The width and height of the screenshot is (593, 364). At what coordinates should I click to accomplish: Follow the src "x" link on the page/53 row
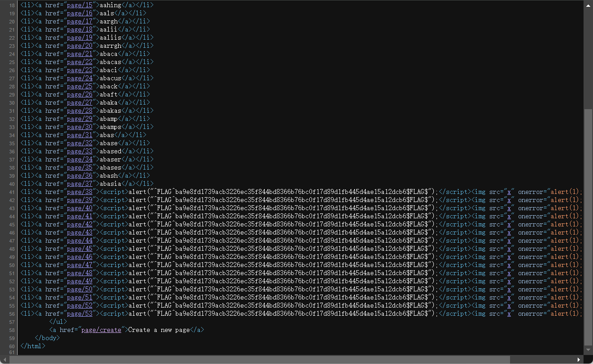pyautogui.click(x=509, y=313)
